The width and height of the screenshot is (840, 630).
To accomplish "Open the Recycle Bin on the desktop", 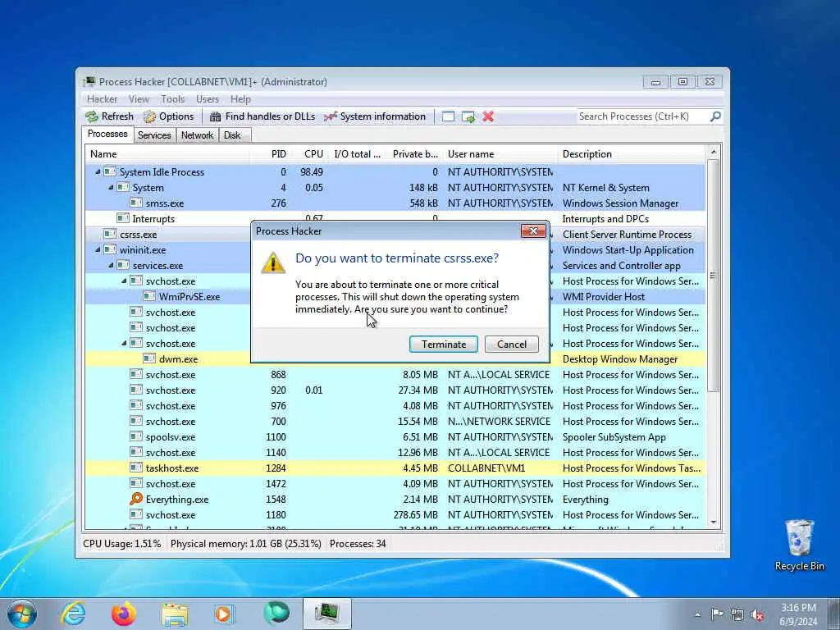I will [799, 545].
